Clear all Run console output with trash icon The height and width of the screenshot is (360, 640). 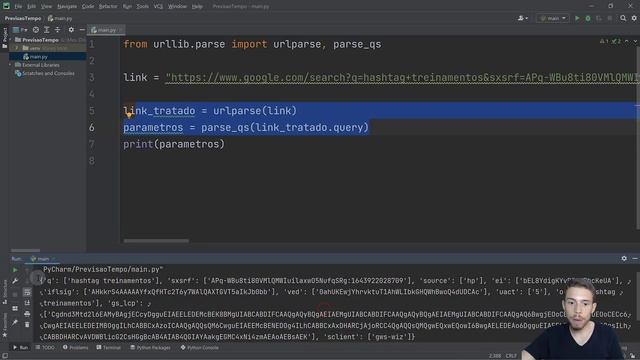pyautogui.click(x=27, y=325)
